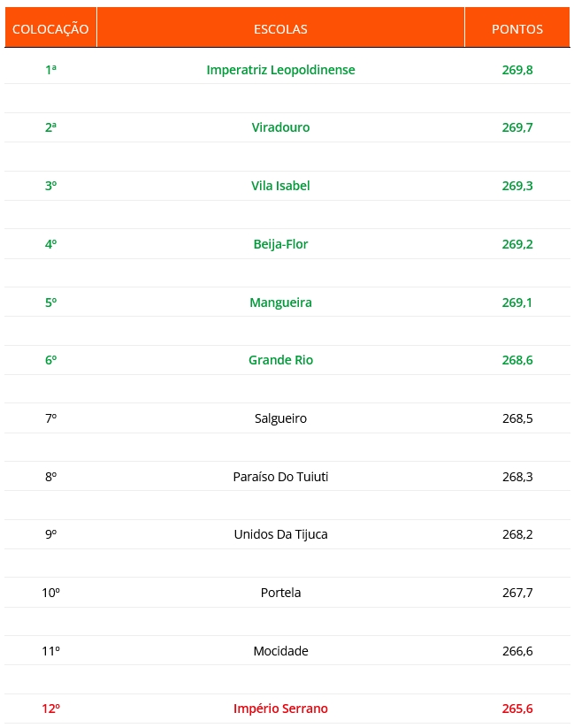This screenshot has height=728, width=574.
Task: Select Grande Rio in the table
Action: [280, 360]
